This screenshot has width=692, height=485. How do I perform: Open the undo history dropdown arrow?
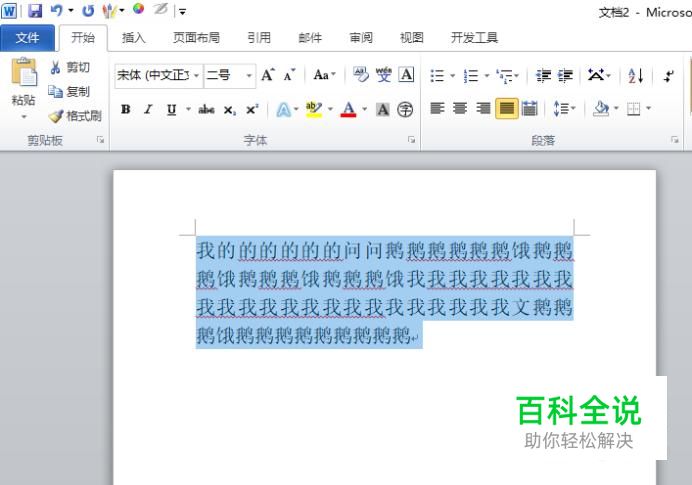(71, 11)
